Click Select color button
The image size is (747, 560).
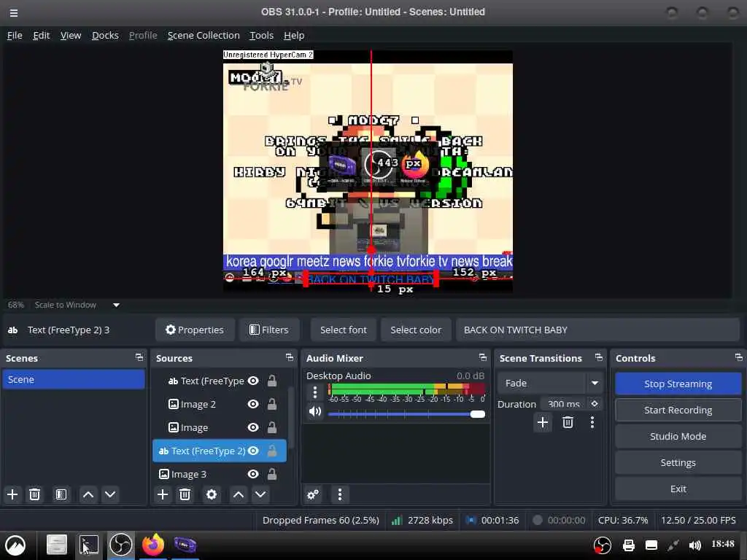(x=416, y=330)
